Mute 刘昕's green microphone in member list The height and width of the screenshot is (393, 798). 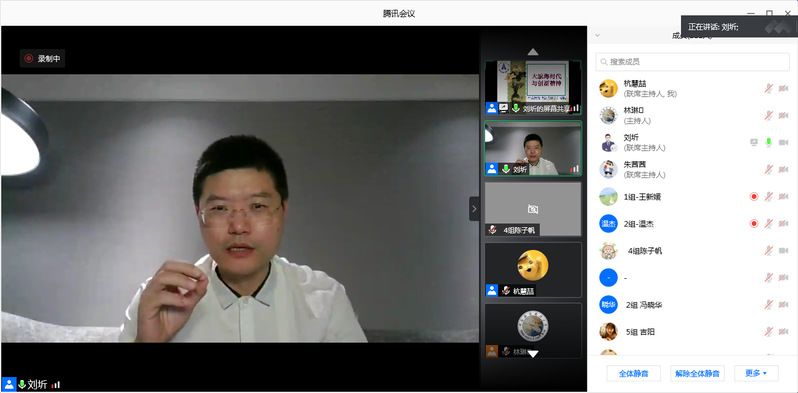pos(768,143)
